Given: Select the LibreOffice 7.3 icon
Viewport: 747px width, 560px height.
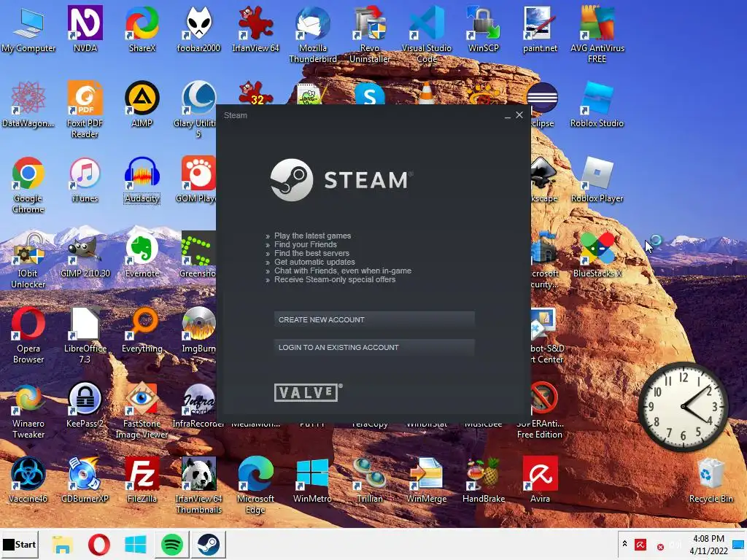Looking at the screenshot, I should pyautogui.click(x=85, y=336).
